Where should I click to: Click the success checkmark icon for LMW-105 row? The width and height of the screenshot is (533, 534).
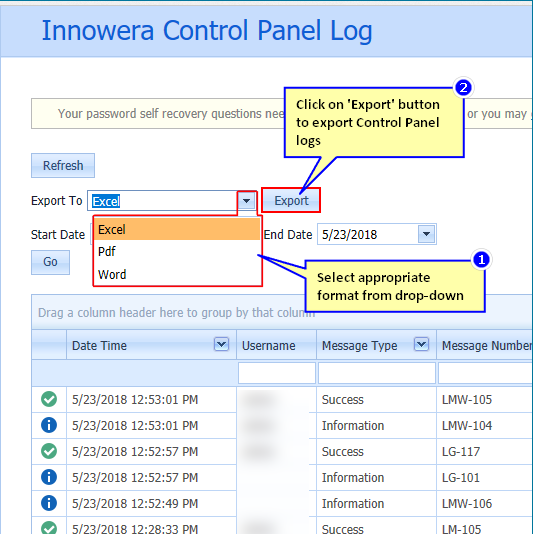tap(49, 399)
